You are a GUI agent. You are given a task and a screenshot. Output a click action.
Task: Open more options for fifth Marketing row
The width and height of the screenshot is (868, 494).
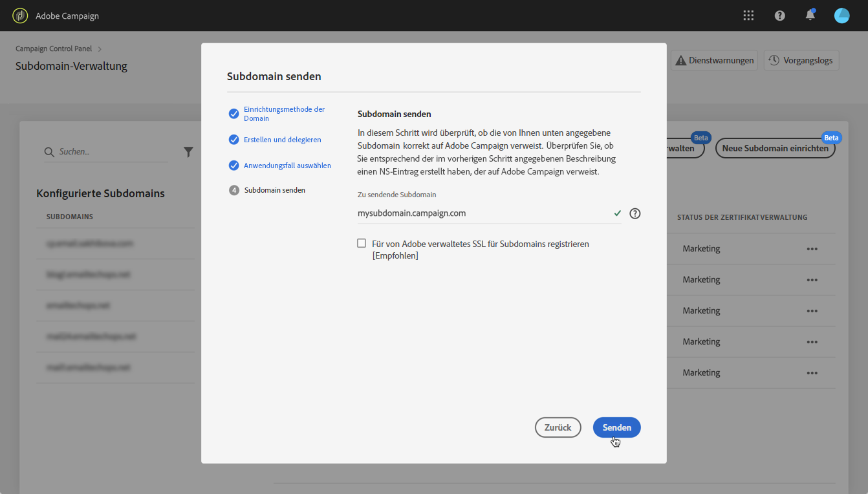click(x=812, y=373)
